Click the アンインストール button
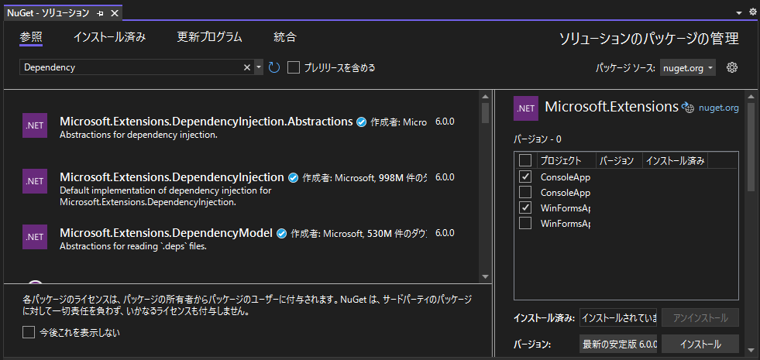This screenshot has width=760, height=360. 700,318
